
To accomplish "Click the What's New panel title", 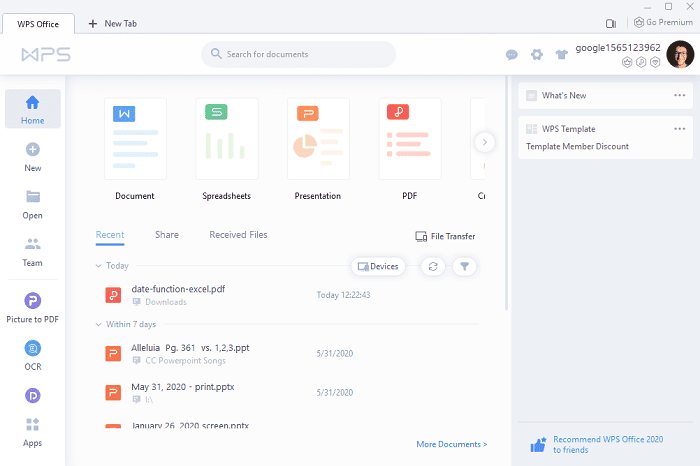I will 564,96.
